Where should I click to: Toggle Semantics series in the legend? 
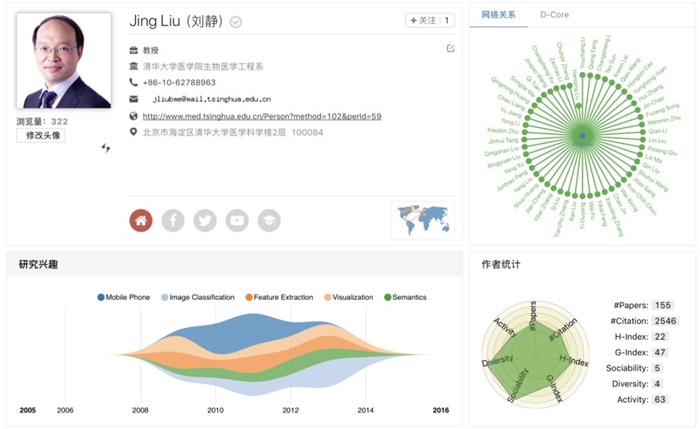coord(404,297)
